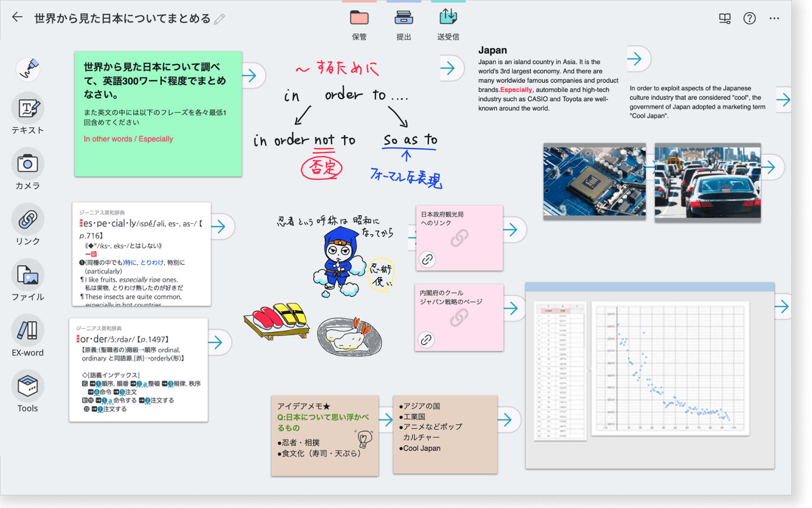Viewport: 812px width, 508px height.
Task: Expand arrow beside especially dictionary card
Action: 219,226
